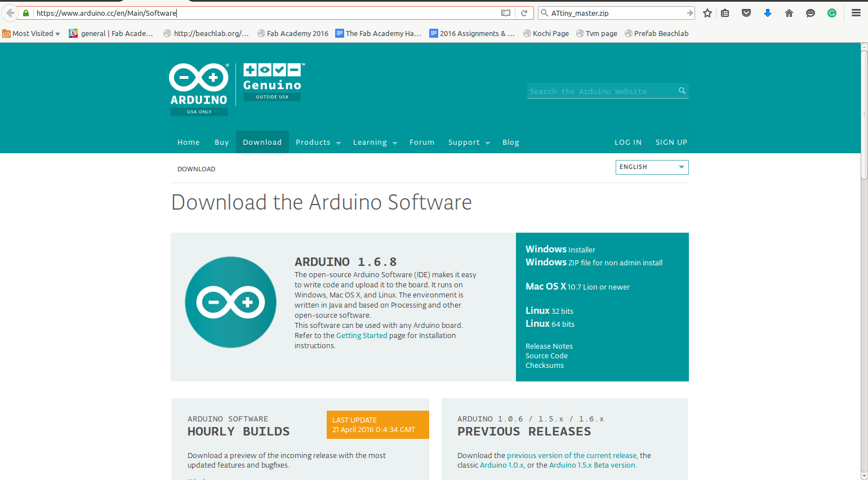Open the beachlab.org bookmark

[x=206, y=33]
